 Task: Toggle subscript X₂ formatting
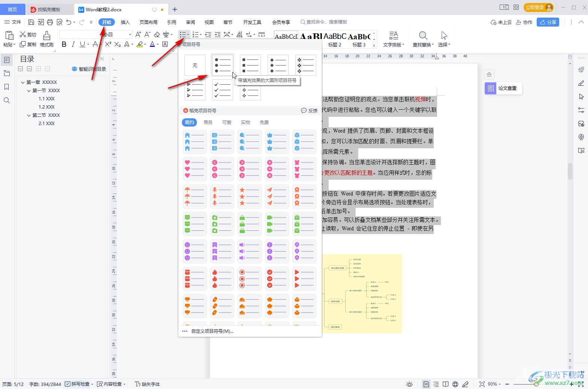(118, 44)
